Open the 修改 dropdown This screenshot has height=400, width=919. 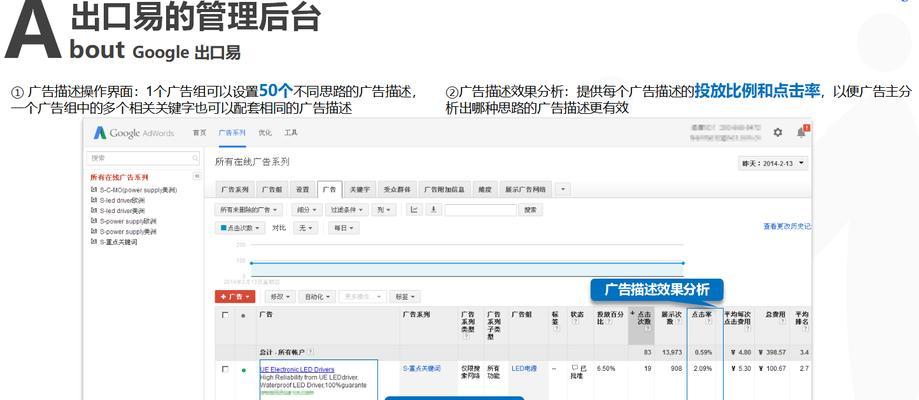[x=279, y=297]
